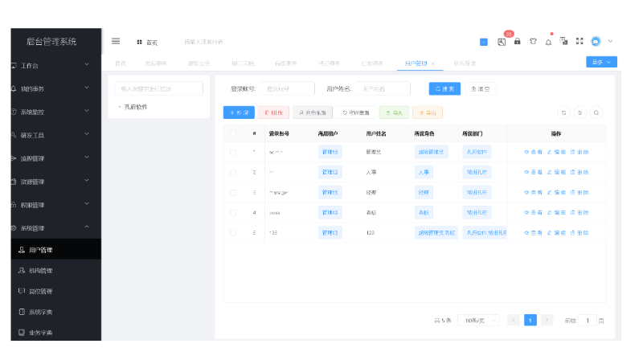Check the admin row checkbox

click(x=233, y=152)
